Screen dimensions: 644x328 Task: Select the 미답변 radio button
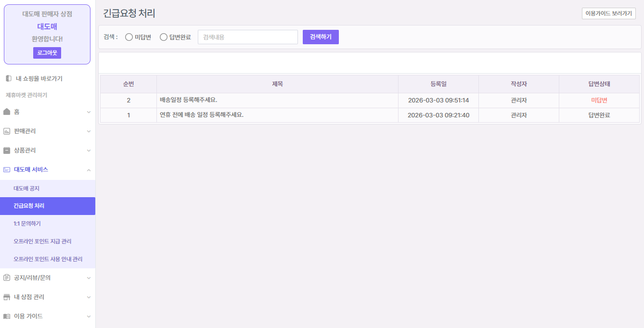click(x=129, y=37)
